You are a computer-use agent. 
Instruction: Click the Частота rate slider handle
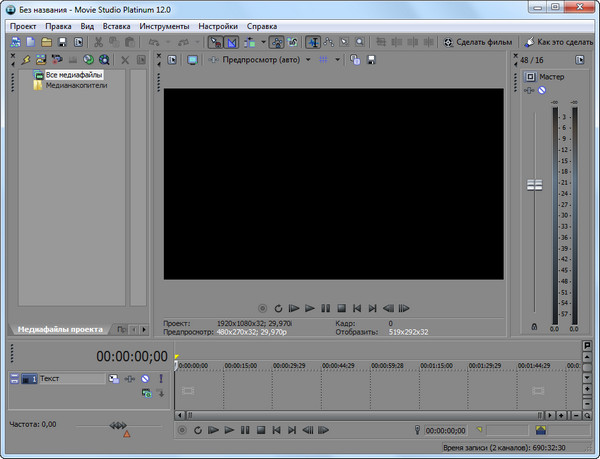point(126,434)
